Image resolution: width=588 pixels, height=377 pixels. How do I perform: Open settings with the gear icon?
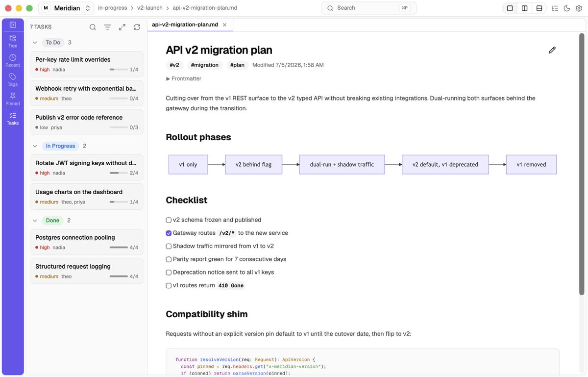pyautogui.click(x=579, y=8)
